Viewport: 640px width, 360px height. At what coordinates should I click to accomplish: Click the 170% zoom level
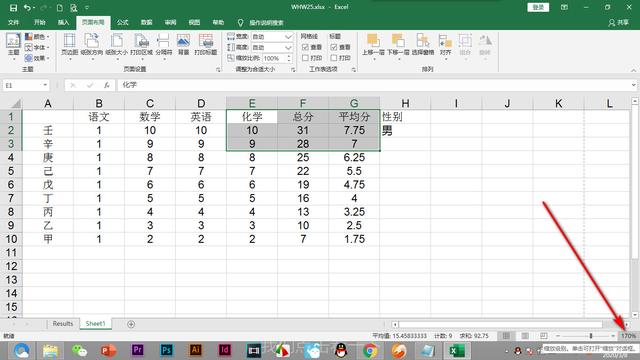tap(629, 336)
